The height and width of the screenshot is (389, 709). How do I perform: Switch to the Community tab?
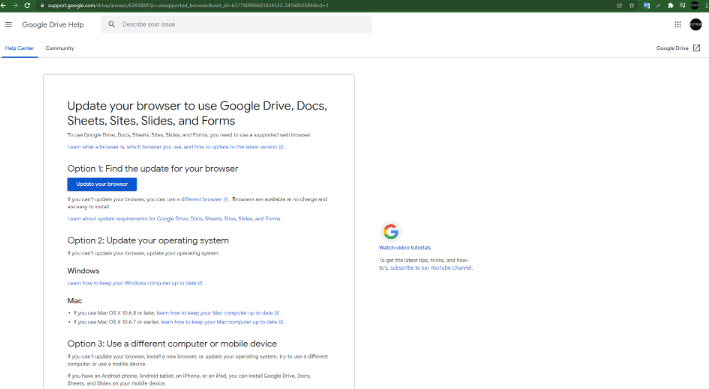click(x=60, y=48)
